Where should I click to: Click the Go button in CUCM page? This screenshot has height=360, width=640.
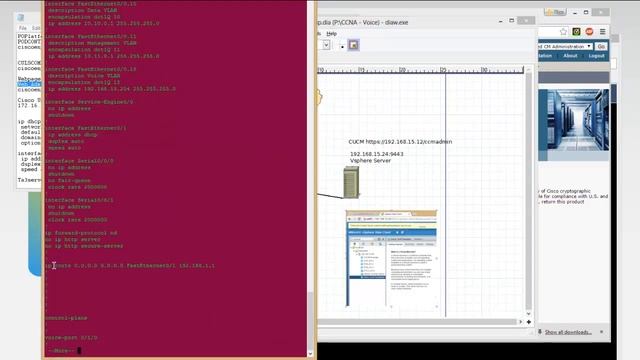pyautogui.click(x=601, y=47)
